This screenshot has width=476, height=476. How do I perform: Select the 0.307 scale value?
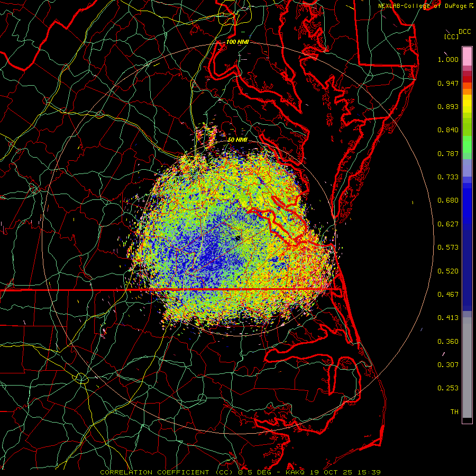[448, 365]
